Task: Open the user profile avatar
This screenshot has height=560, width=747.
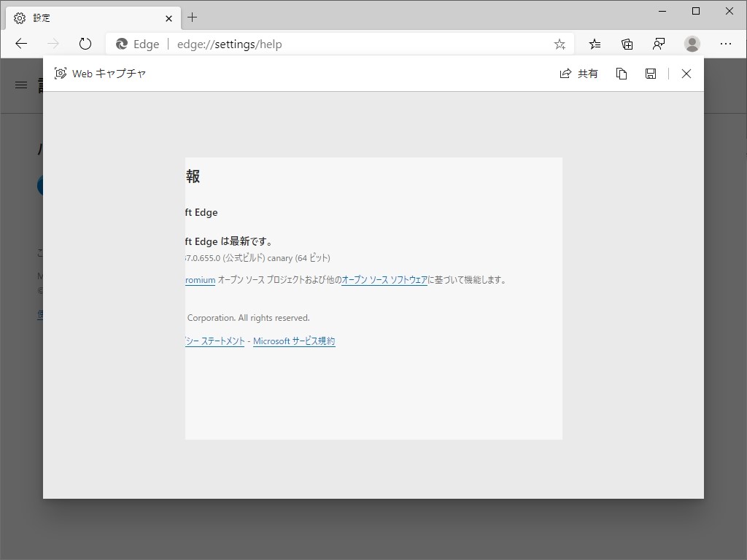Action: click(x=692, y=44)
